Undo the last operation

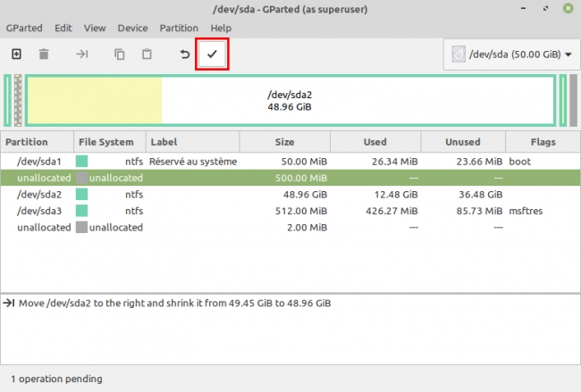tap(185, 54)
